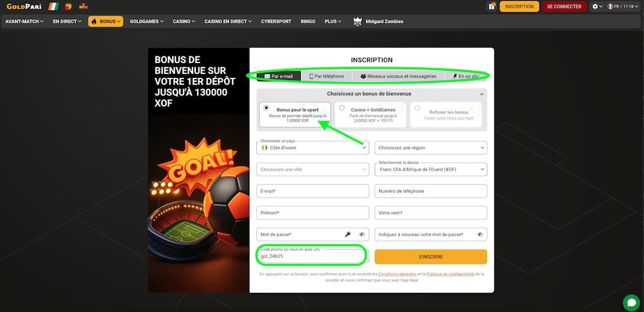Expand the AVANT-MATCH menu

tap(24, 21)
